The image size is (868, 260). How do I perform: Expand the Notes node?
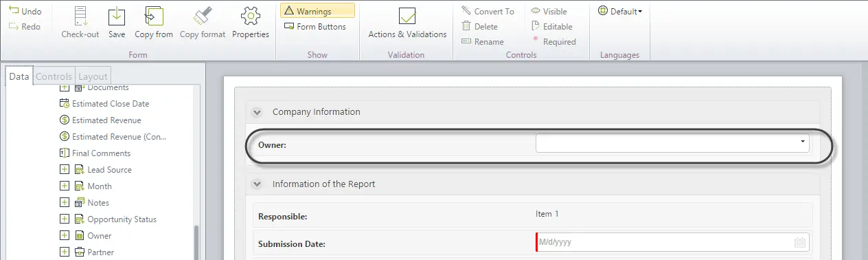pos(65,203)
